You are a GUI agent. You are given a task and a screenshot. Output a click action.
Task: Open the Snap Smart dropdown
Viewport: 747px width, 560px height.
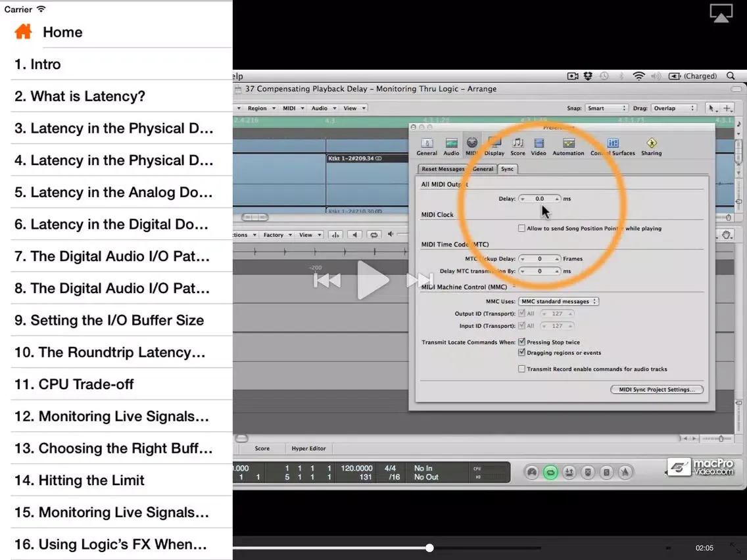(606, 108)
